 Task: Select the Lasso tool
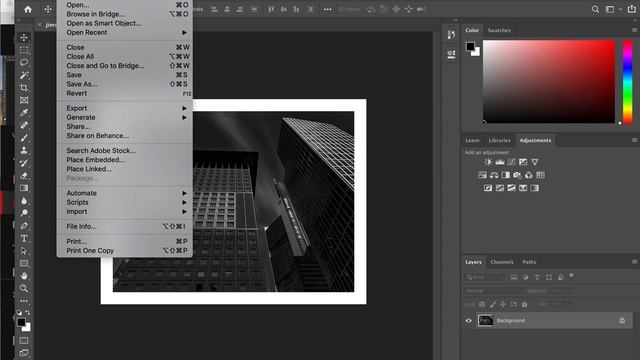click(24, 62)
